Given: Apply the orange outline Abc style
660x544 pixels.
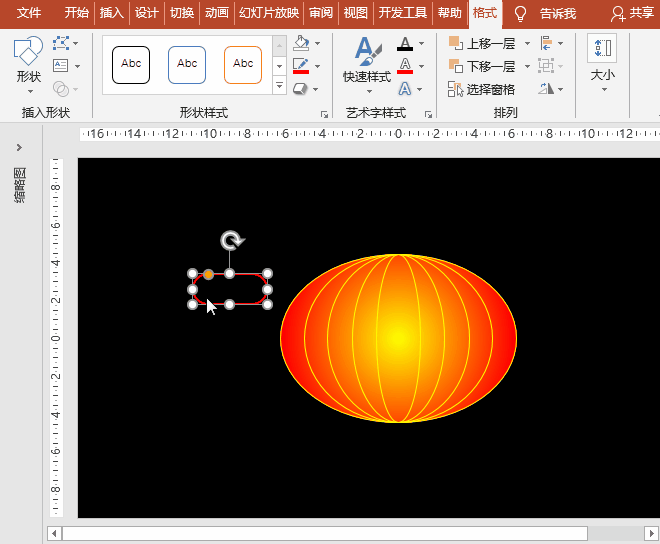Looking at the screenshot, I should tap(243, 65).
